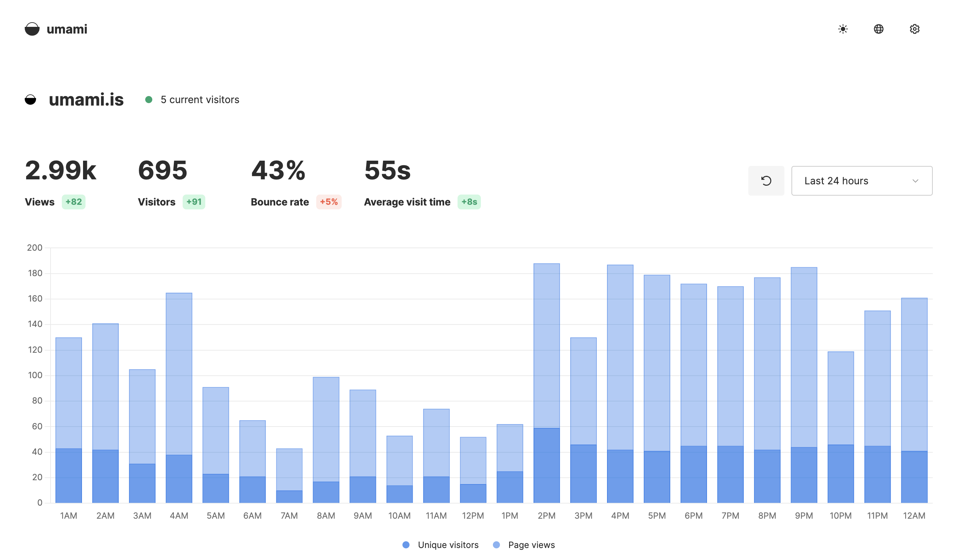The width and height of the screenshot is (978, 560).
Task: Open the umami home link text
Action: tap(67, 29)
